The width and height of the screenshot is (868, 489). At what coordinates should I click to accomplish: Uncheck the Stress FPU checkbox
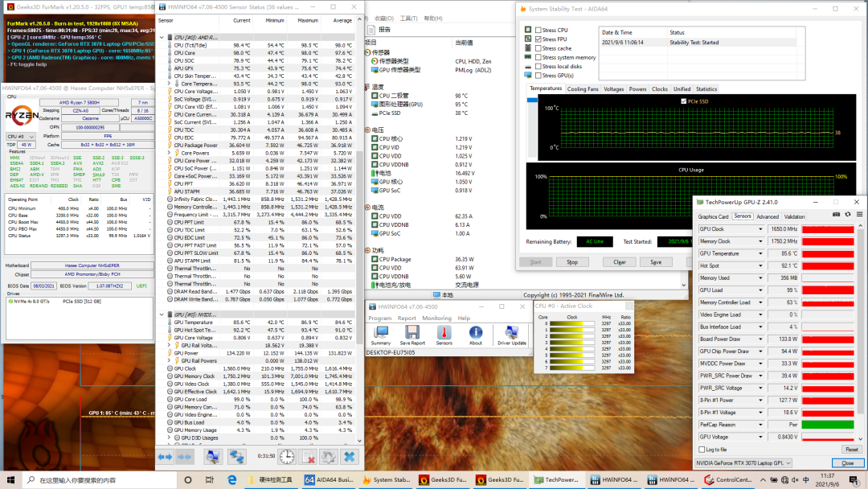[x=538, y=39]
